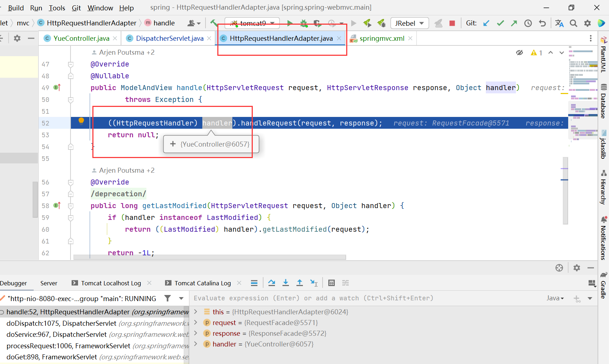Open JRebel dropdown selector
Image resolution: width=609 pixels, height=364 pixels.
click(410, 23)
